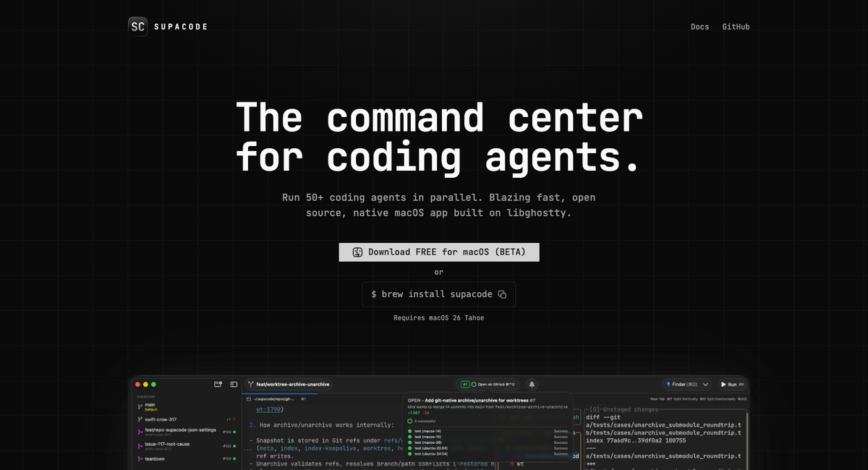The width and height of the screenshot is (868, 470).
Task: Click add repository folder icon in app preview
Action: tap(218, 385)
